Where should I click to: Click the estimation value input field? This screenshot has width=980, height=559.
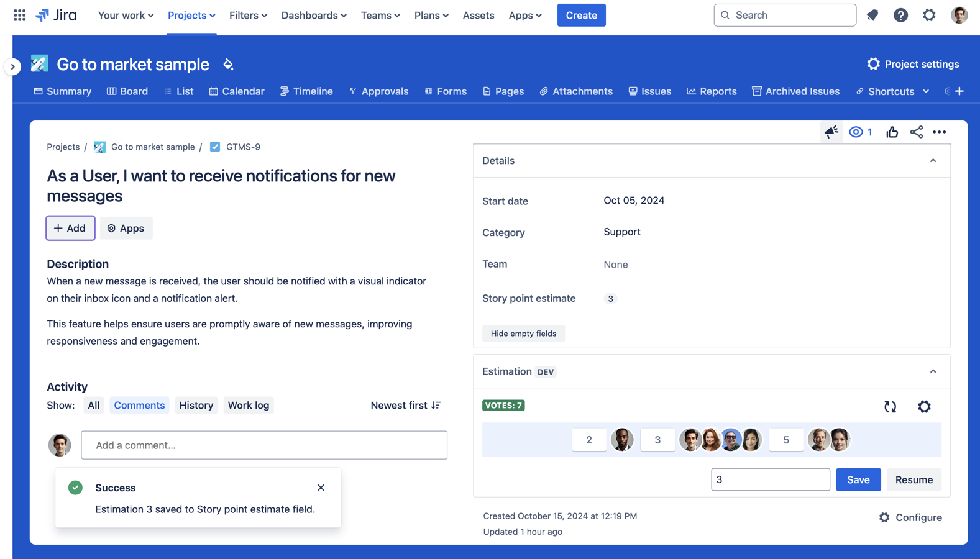771,479
